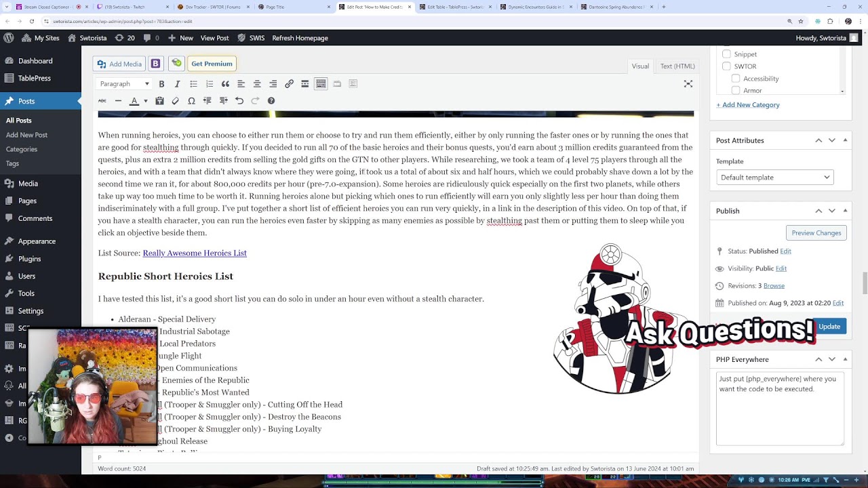Open Add New Post submenu item
Image resolution: width=868 pixels, height=488 pixels.
[x=27, y=135]
